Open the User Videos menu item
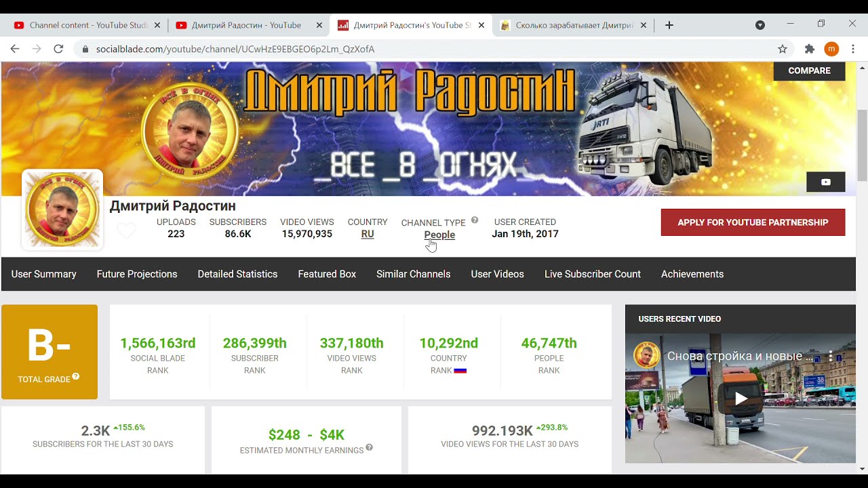868x488 pixels. tap(498, 274)
